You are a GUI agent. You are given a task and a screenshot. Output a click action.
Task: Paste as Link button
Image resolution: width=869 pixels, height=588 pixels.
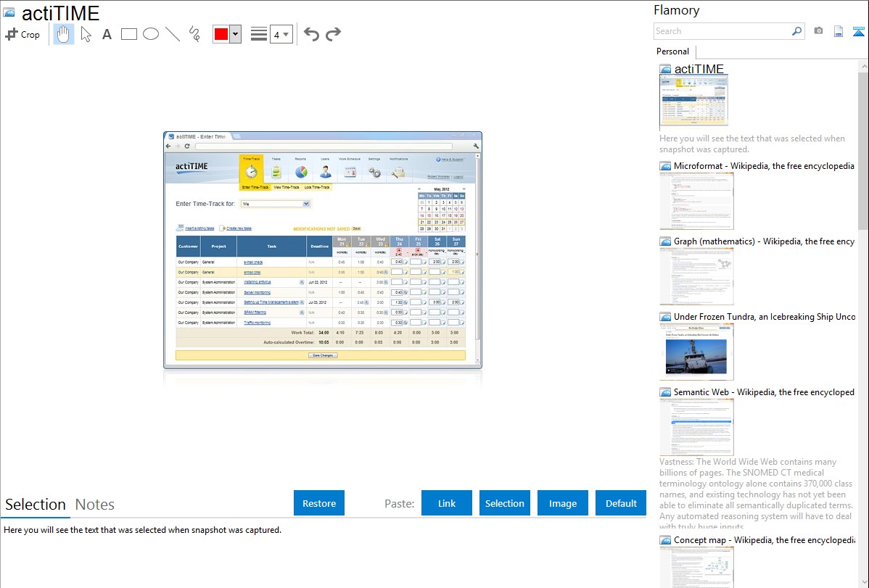click(x=447, y=503)
